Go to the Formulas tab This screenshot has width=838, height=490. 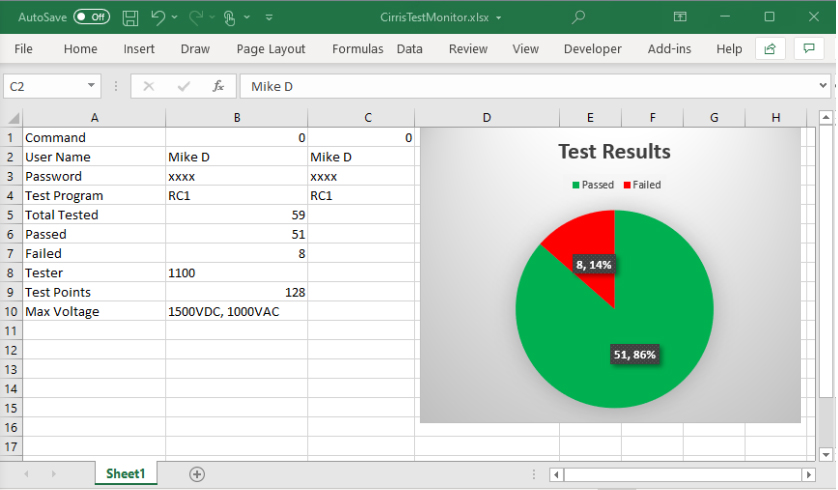point(358,49)
